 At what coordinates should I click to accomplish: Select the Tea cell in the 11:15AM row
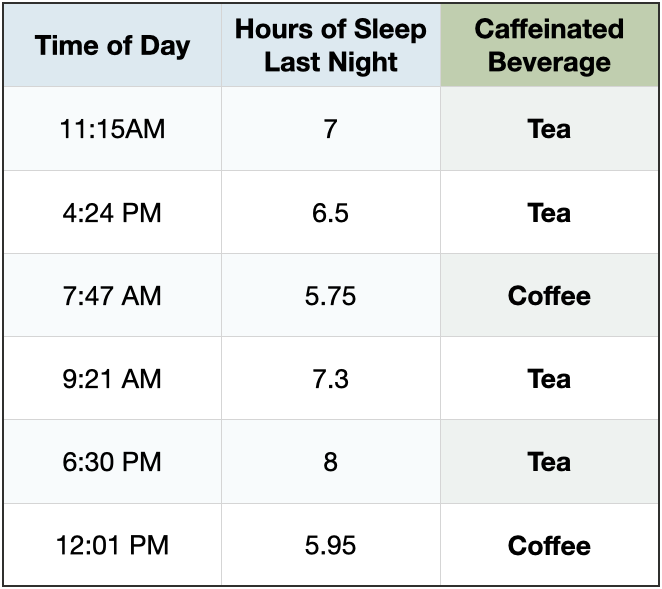(x=549, y=129)
